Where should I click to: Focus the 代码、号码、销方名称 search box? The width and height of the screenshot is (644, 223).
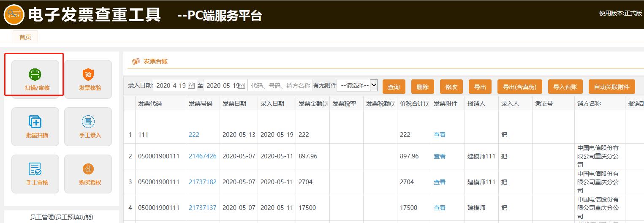coord(280,85)
